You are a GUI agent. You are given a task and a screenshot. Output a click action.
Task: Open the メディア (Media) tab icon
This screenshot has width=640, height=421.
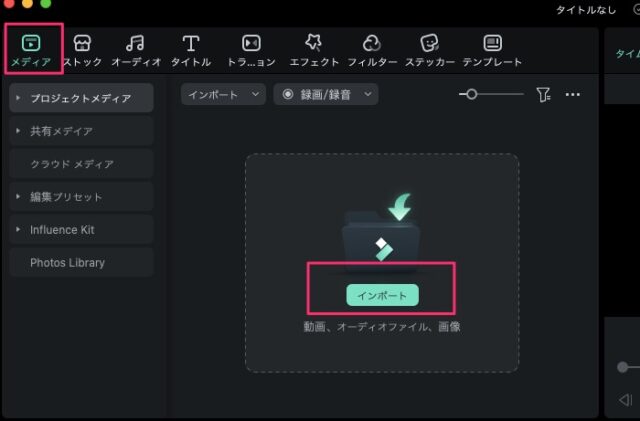click(31, 43)
